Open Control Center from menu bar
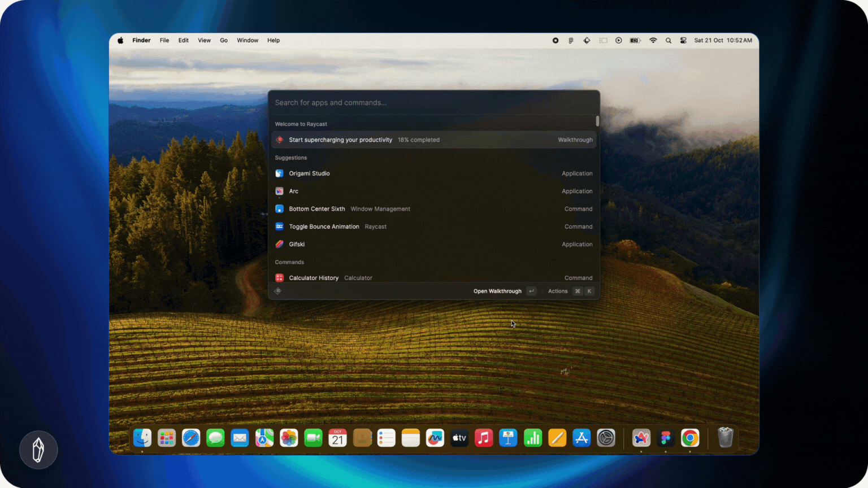The height and width of the screenshot is (488, 868). click(683, 41)
